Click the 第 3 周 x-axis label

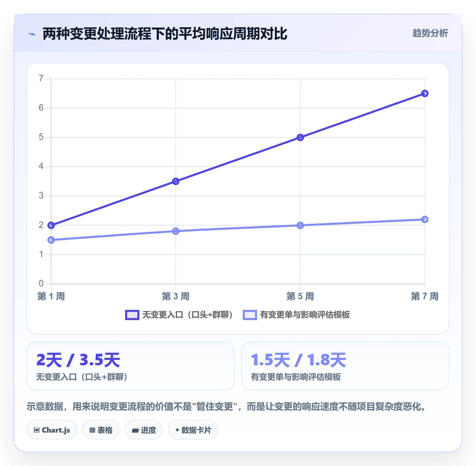pos(176,296)
